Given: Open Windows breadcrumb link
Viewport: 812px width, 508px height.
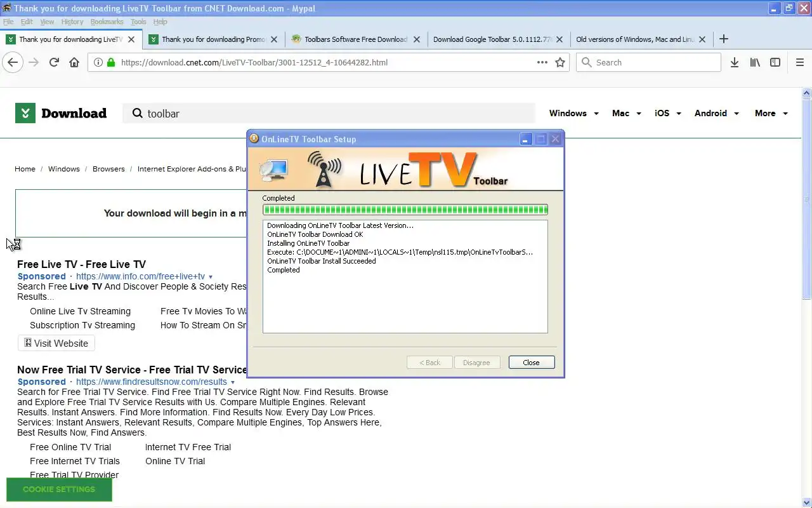Looking at the screenshot, I should coord(64,169).
